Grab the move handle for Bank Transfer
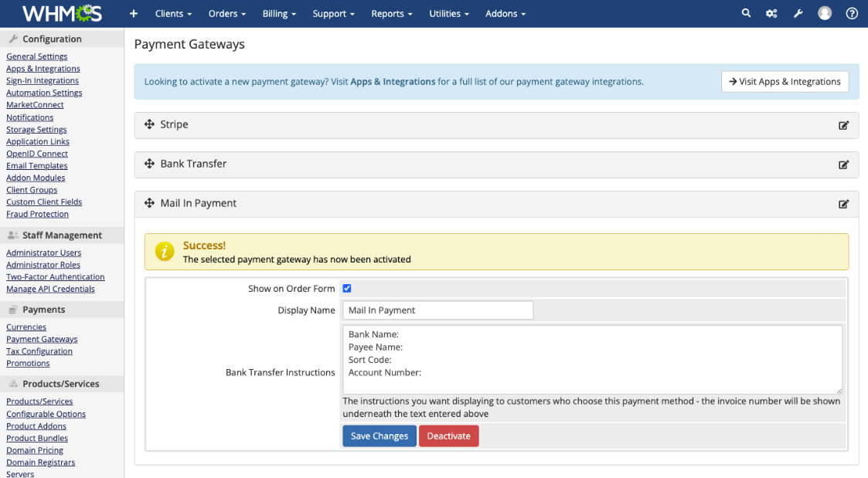Viewport: 868px width, 478px height. click(x=149, y=164)
